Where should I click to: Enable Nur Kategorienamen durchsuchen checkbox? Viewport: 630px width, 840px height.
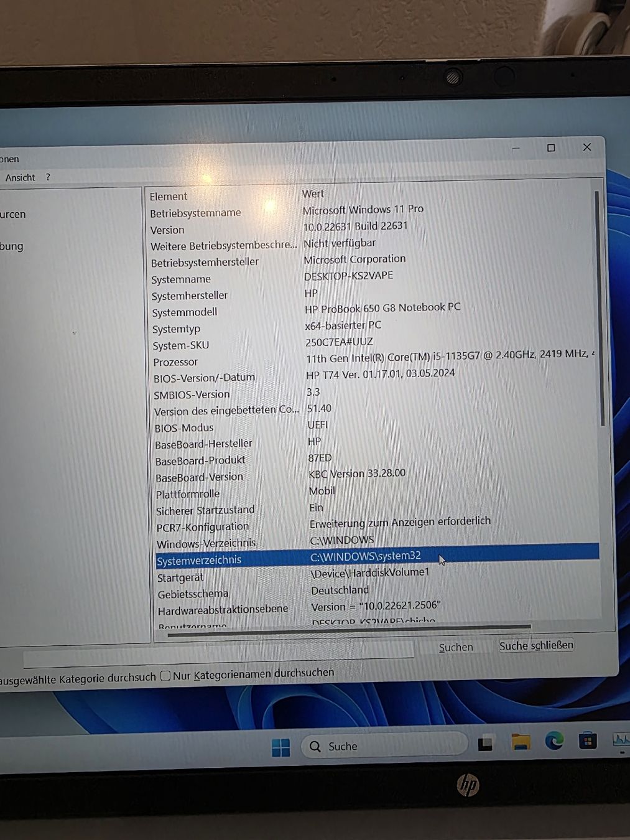pos(165,676)
